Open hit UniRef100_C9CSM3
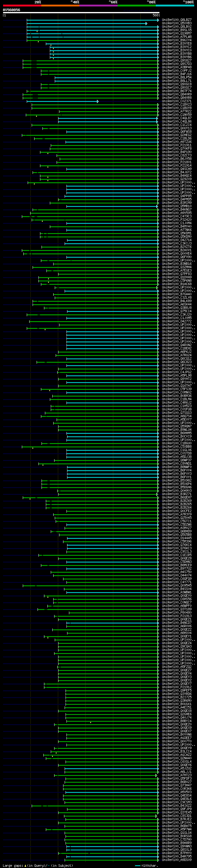The height and width of the screenshot is (868, 197). tap(176, 802)
